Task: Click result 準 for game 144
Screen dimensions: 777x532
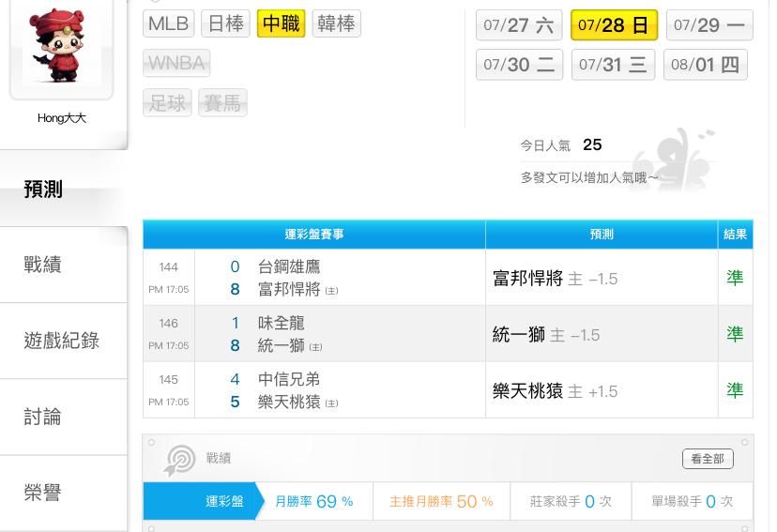Action: pos(735,278)
